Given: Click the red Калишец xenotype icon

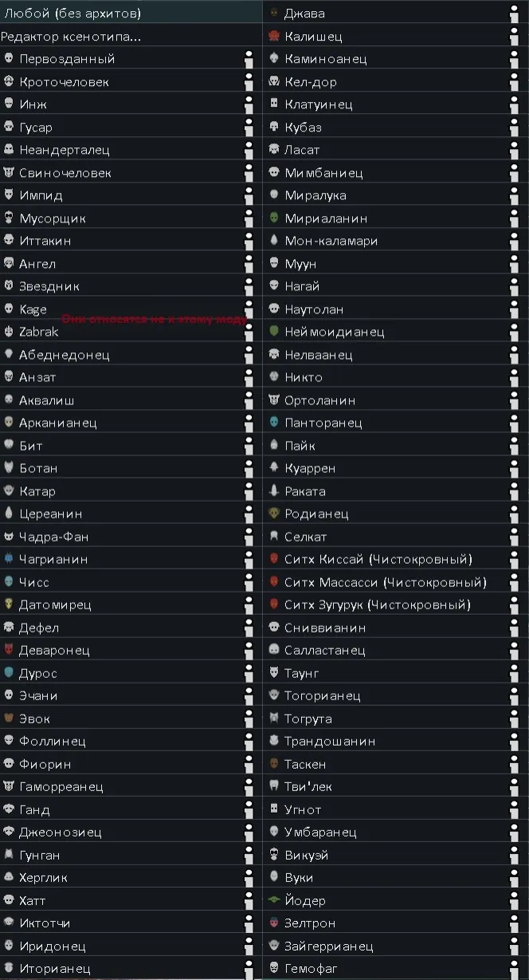Looking at the screenshot, I should point(274,36).
